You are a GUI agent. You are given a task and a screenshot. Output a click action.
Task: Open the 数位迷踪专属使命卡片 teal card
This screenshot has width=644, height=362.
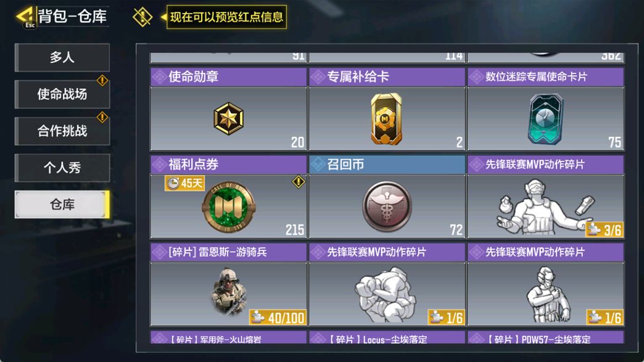545,118
